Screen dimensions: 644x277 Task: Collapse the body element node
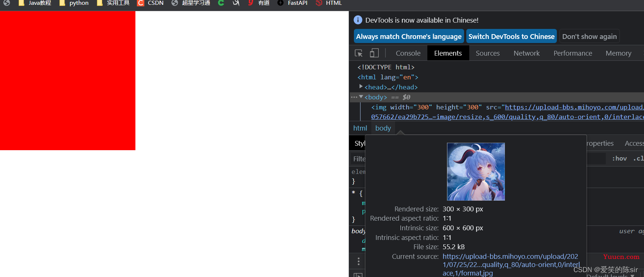click(x=361, y=97)
